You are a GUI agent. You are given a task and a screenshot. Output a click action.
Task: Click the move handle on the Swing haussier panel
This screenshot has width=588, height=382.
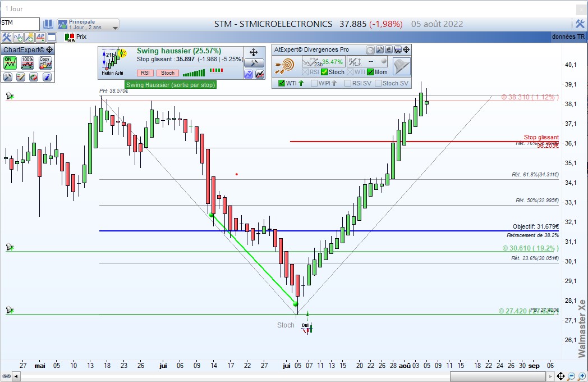(254, 52)
